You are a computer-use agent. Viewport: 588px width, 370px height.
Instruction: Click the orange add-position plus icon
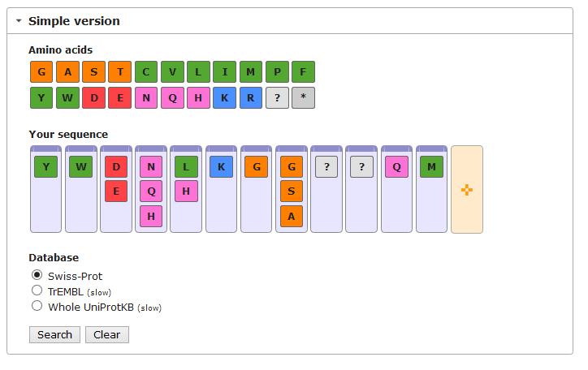(x=467, y=190)
